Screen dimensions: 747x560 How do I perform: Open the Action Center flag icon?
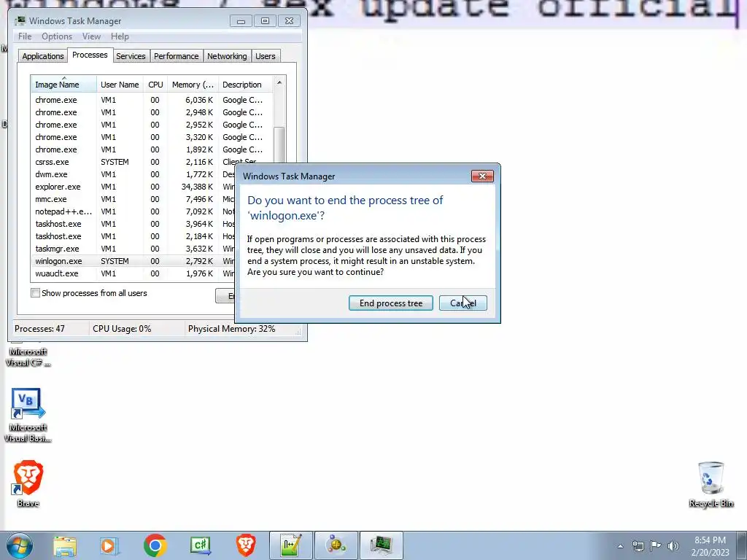coord(656,546)
